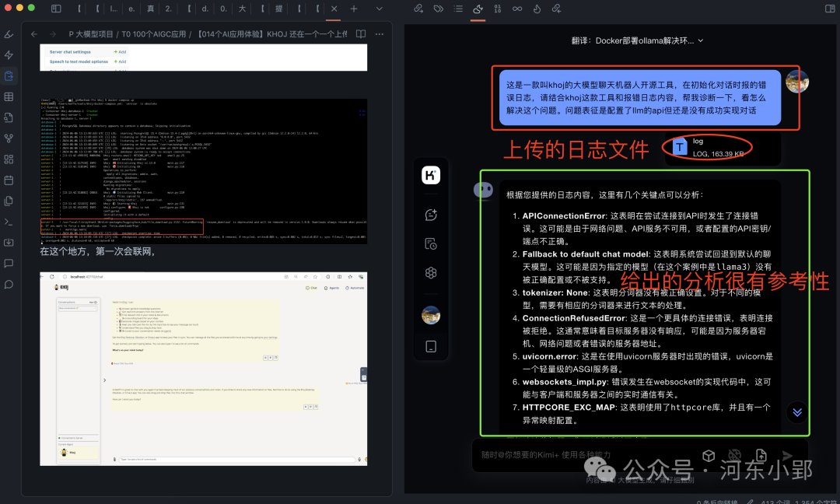Viewport: 840px width, 504px height.
Task: Open the tags panel tab
Action: coord(438,9)
